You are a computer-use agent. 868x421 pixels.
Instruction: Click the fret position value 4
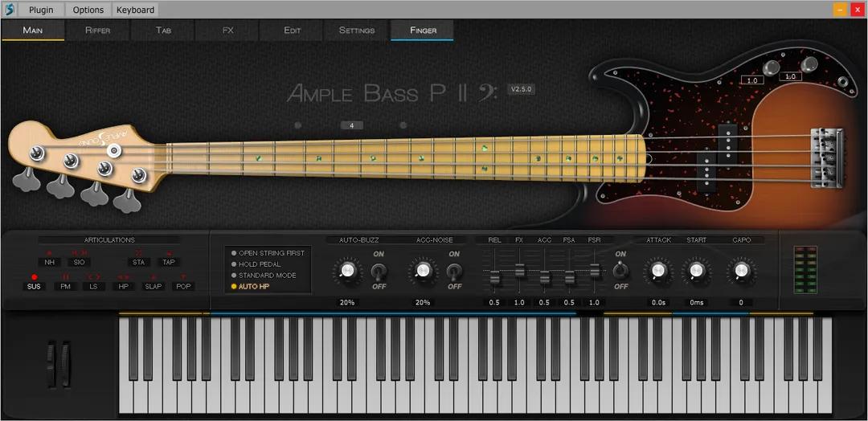pyautogui.click(x=351, y=125)
